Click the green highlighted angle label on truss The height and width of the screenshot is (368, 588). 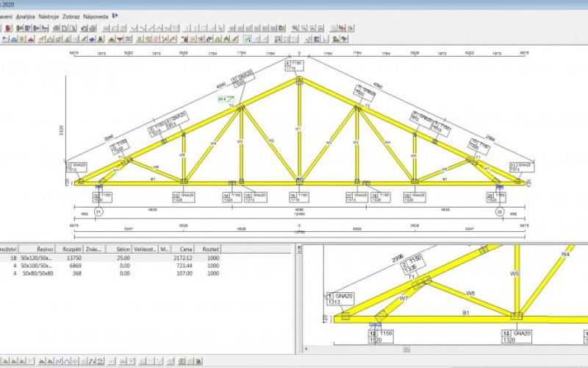(x=226, y=99)
